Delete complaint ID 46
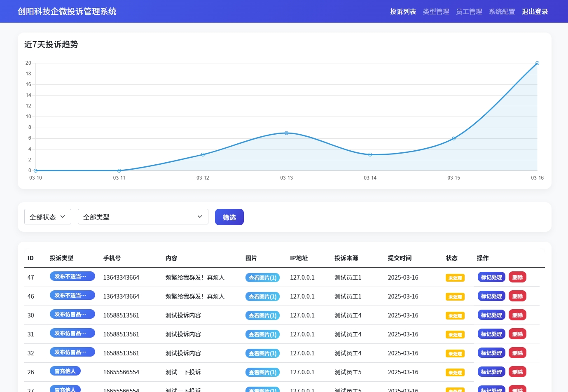The width and height of the screenshot is (568, 392). pos(517,296)
